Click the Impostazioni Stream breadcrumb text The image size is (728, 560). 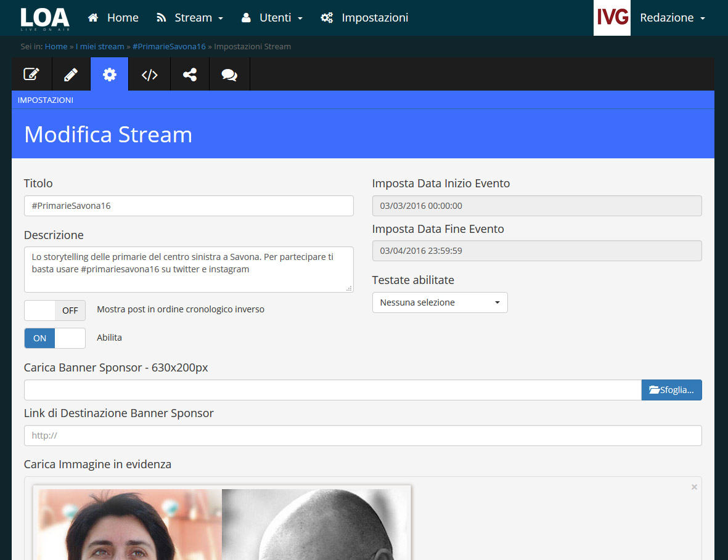tap(253, 46)
